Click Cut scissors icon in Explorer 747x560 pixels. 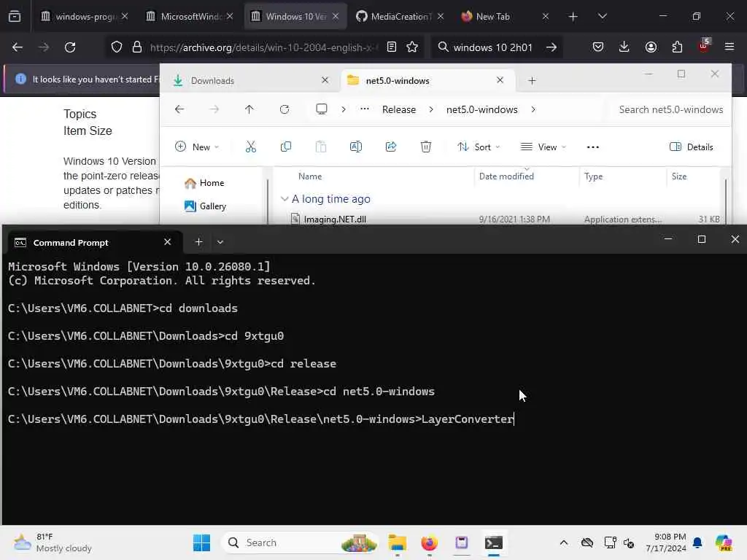click(251, 147)
